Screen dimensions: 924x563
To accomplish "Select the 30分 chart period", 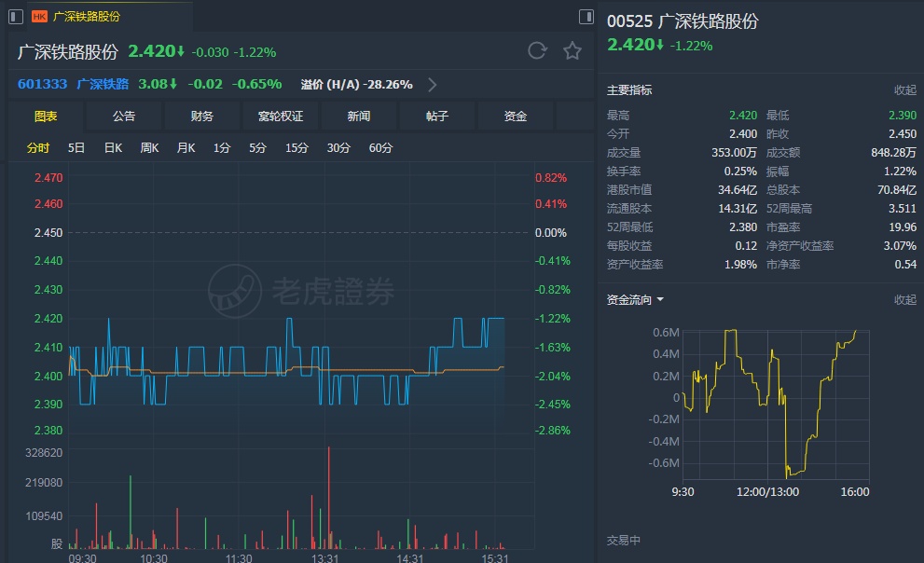I will click(x=338, y=148).
